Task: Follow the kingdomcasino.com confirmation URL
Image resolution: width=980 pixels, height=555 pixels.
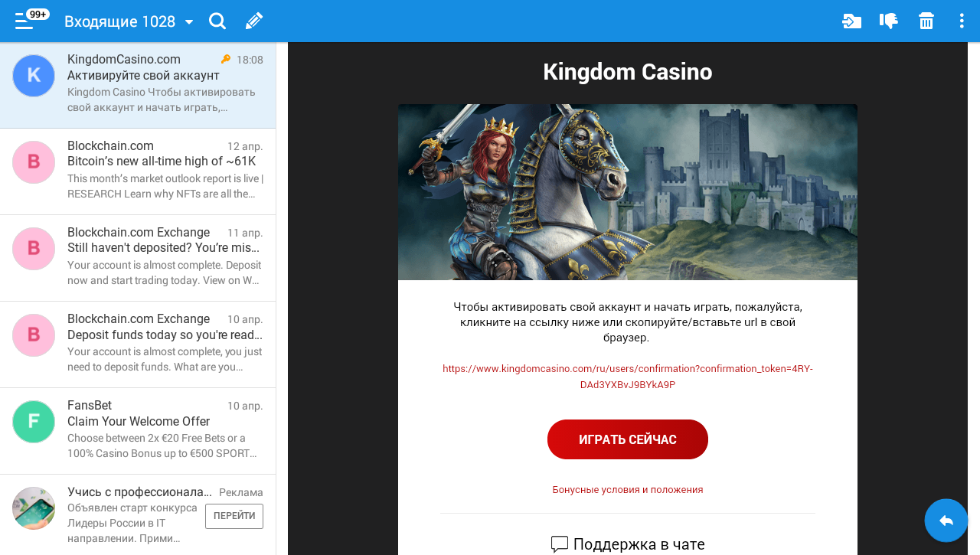Action: coord(628,377)
